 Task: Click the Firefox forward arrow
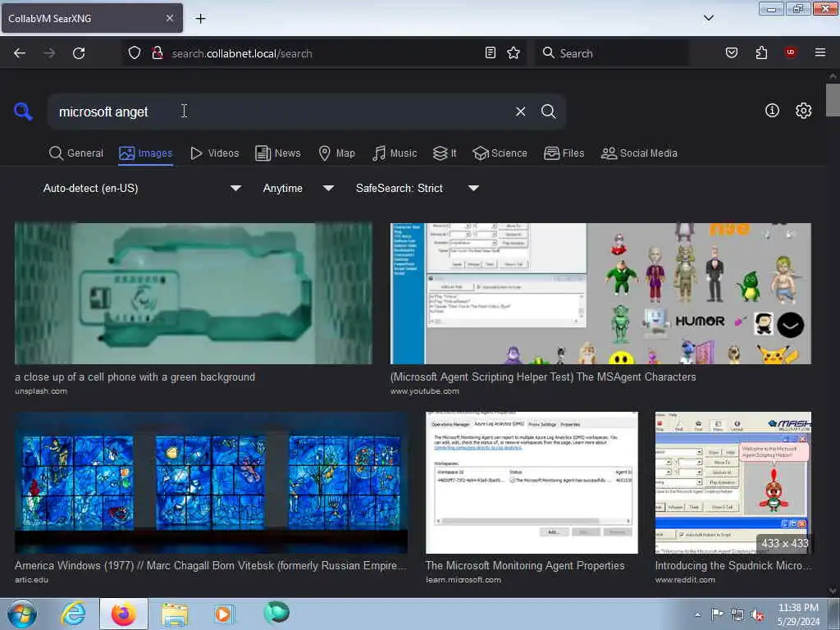click(48, 53)
